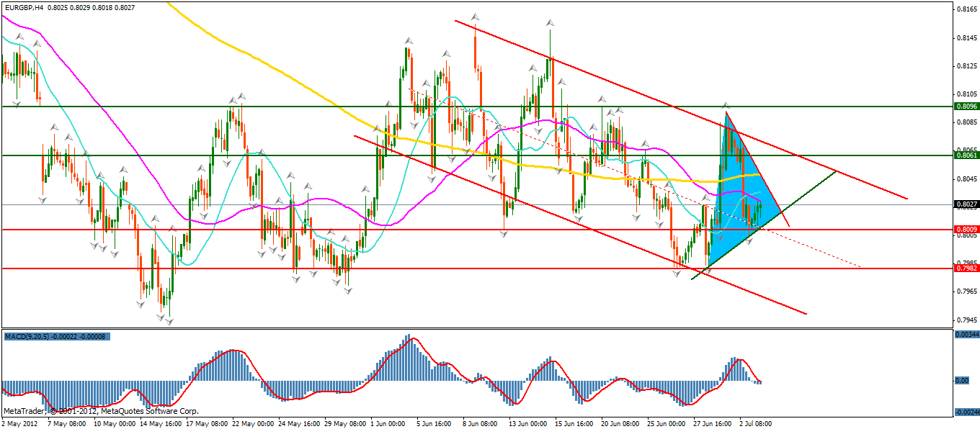Click the fractal arrow above the blue triangle peak
Screen dimensions: 980x429
(x=726, y=106)
